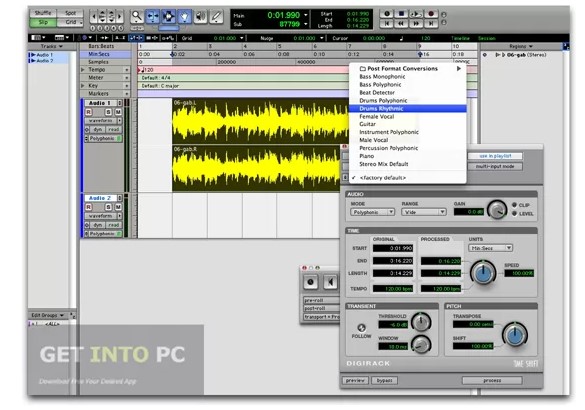Click the Go to End transport button
Viewport: 585px width, 410px height.
[431, 24]
